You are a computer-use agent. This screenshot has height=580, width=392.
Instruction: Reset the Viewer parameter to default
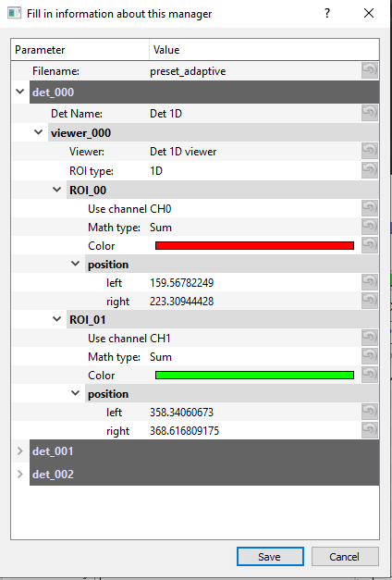click(x=370, y=151)
